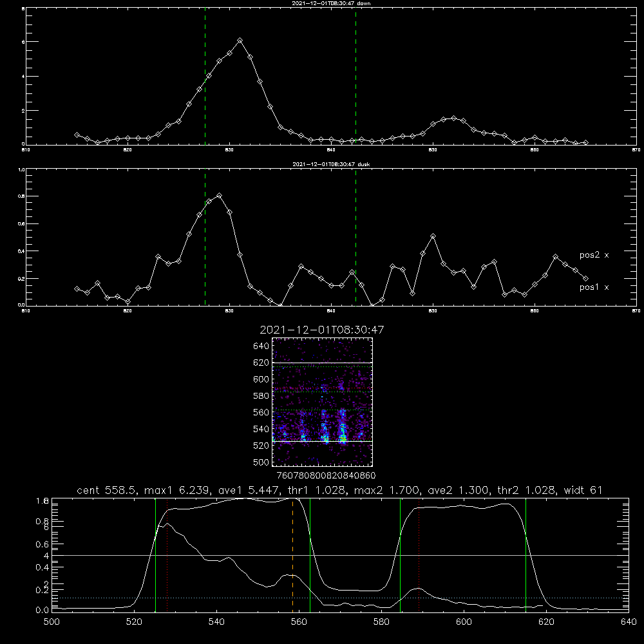Click x-axis label '560' of the bottom plot
Viewport: 644px width, 644px height.
[299, 622]
